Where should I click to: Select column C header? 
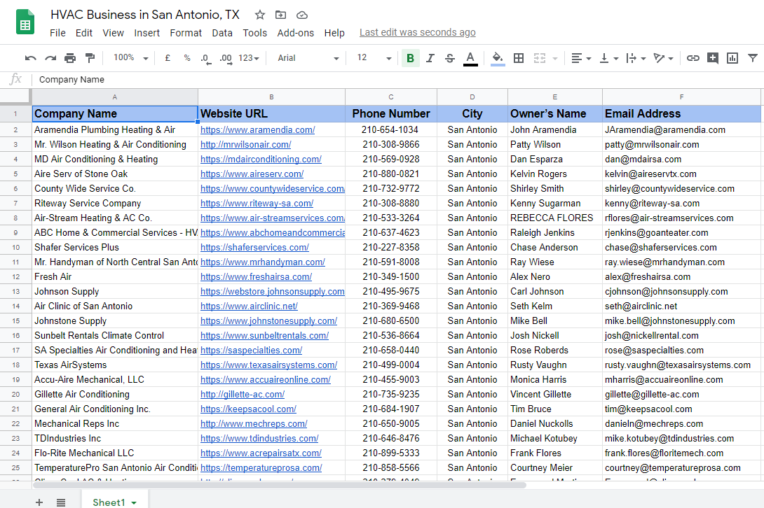click(x=391, y=97)
